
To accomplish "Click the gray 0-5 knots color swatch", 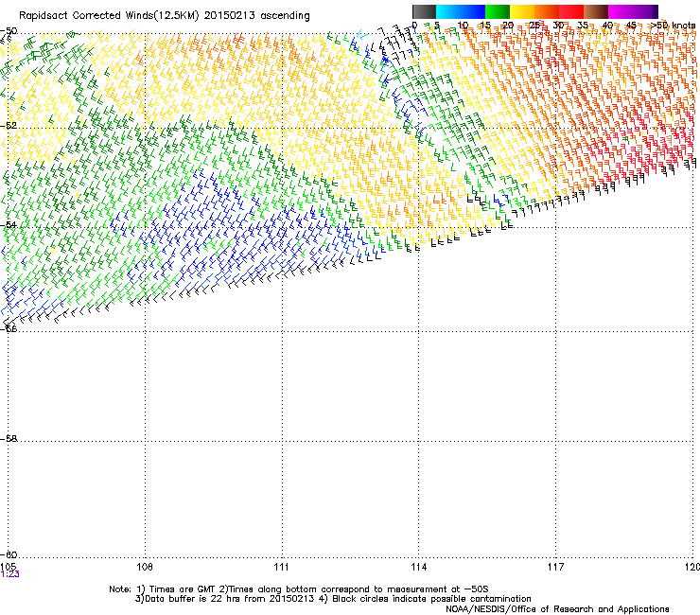I will click(x=424, y=11).
